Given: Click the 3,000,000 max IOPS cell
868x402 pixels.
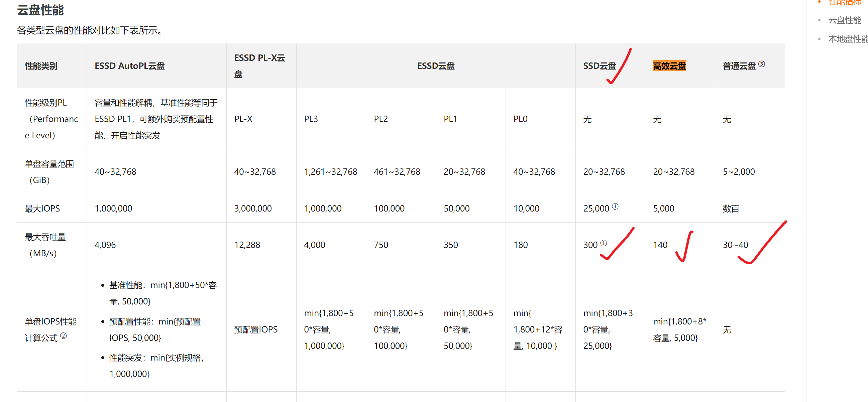Looking at the screenshot, I should (253, 209).
